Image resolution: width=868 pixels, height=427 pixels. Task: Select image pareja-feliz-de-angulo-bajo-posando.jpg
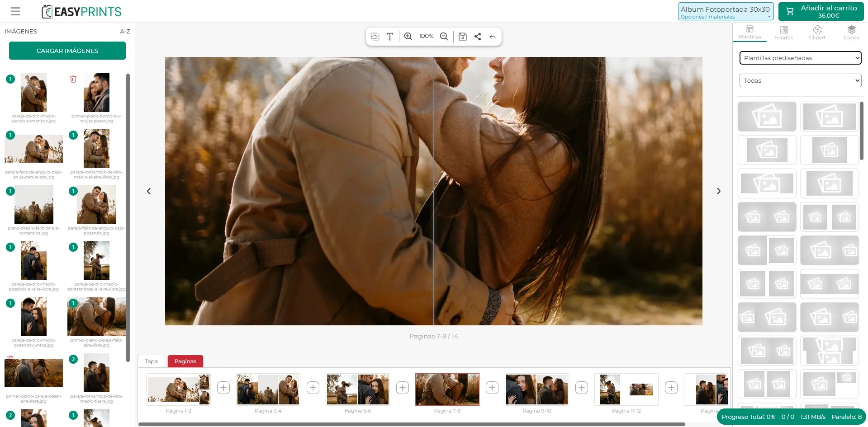[x=96, y=205]
